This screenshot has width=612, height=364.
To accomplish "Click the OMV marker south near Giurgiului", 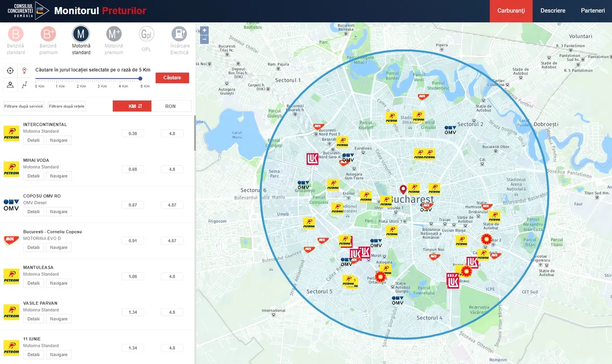I will (398, 301).
